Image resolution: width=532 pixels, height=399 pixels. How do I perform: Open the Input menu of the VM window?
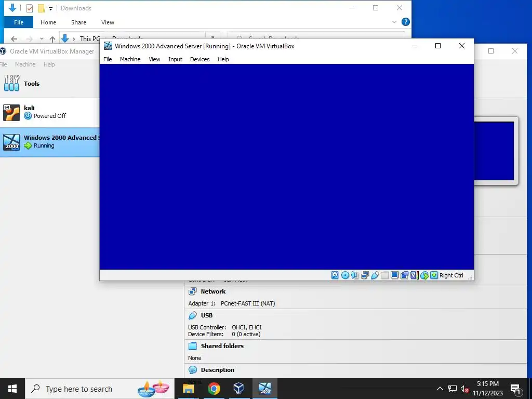(x=176, y=59)
